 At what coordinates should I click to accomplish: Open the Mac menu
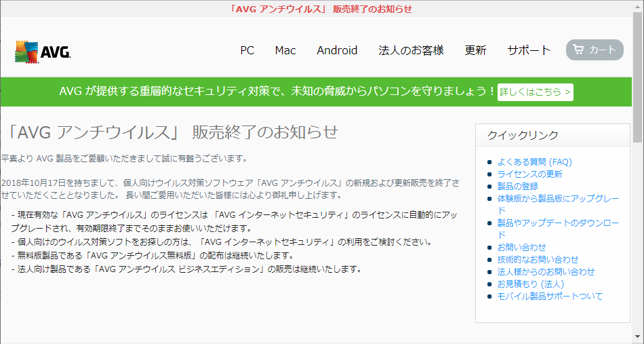[x=285, y=50]
